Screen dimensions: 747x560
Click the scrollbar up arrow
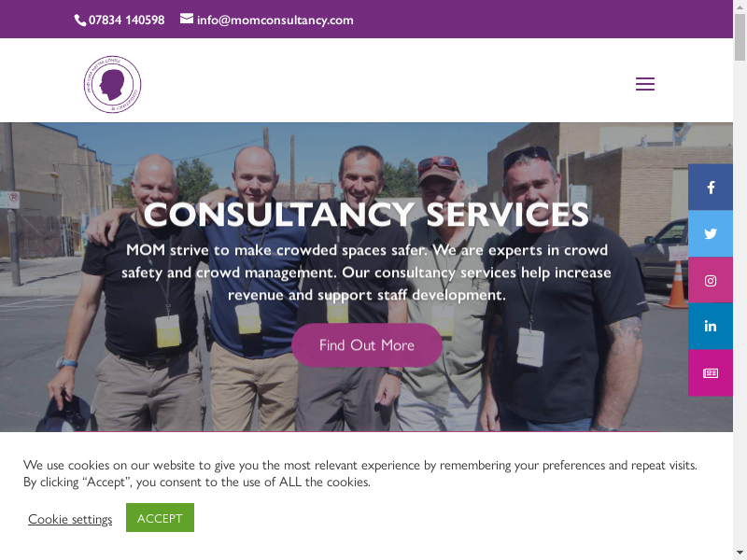pos(740,6)
